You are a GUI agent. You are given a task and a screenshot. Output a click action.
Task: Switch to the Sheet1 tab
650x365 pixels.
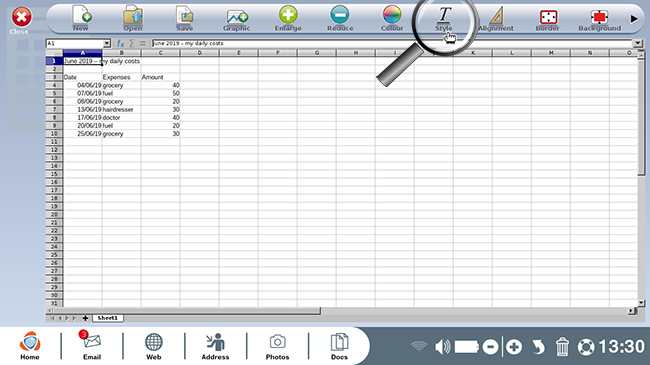pos(107,318)
